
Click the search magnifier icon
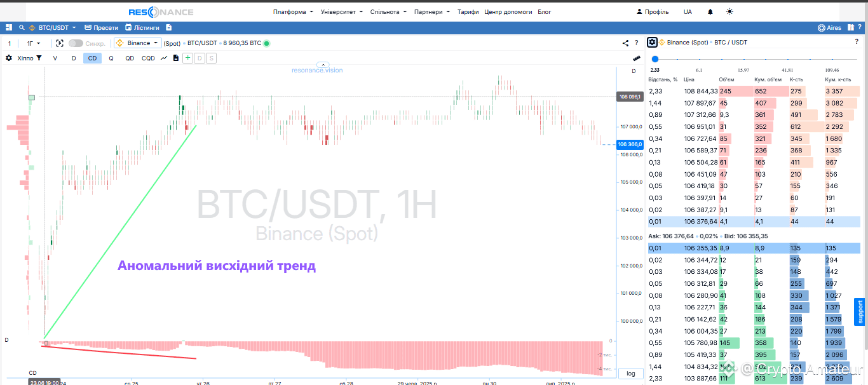[22, 28]
